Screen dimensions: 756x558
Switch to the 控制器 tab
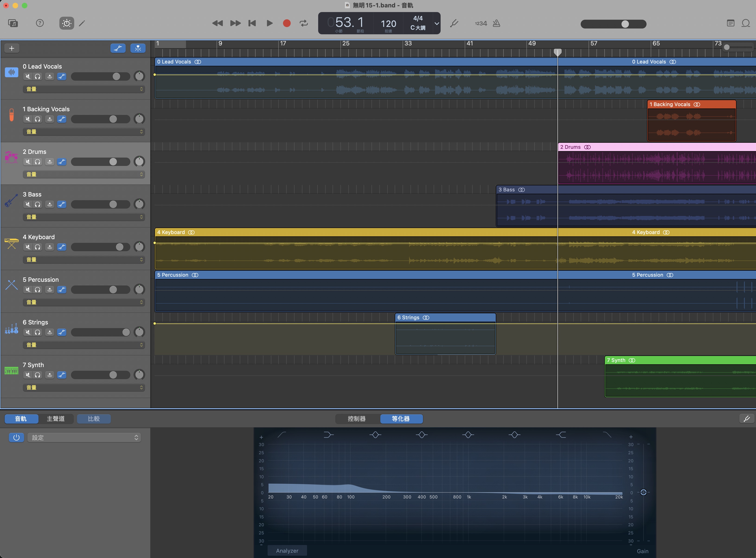pos(356,419)
